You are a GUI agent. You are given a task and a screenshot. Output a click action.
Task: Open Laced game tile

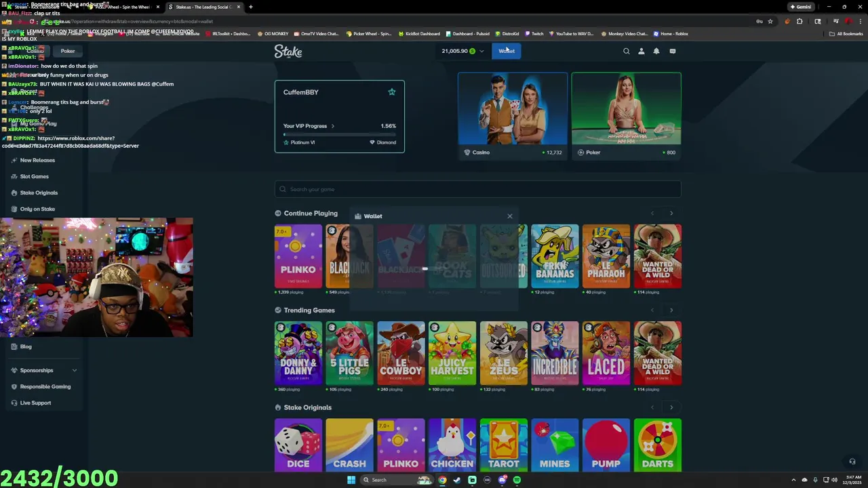(x=606, y=353)
